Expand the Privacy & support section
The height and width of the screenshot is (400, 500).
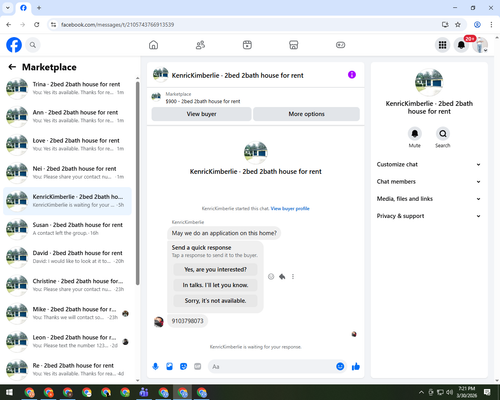click(429, 216)
